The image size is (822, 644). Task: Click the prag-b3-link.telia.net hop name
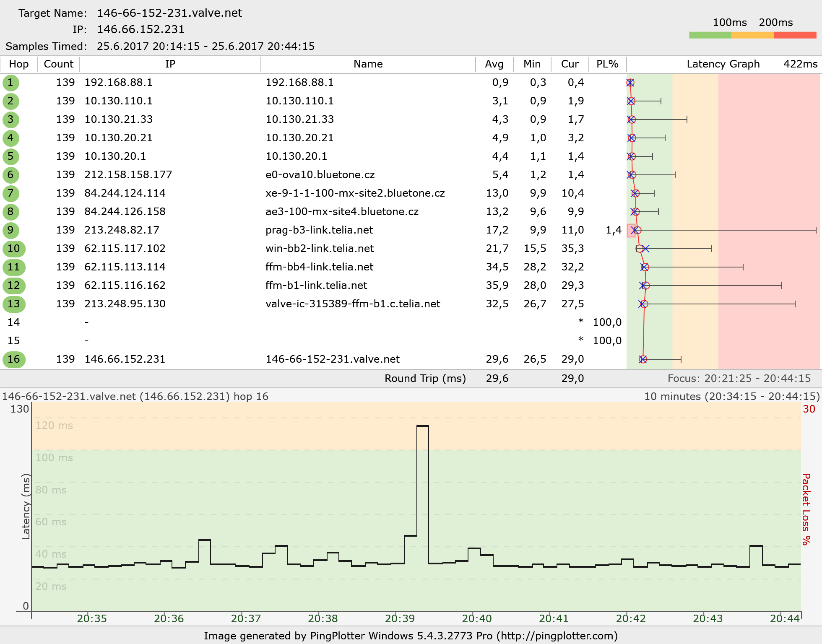[x=319, y=230]
